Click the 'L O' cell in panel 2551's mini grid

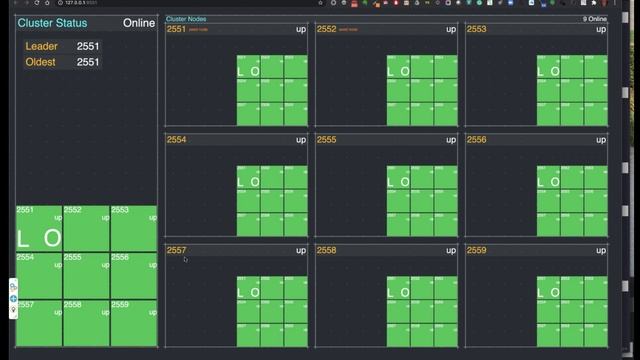pyautogui.click(x=248, y=67)
